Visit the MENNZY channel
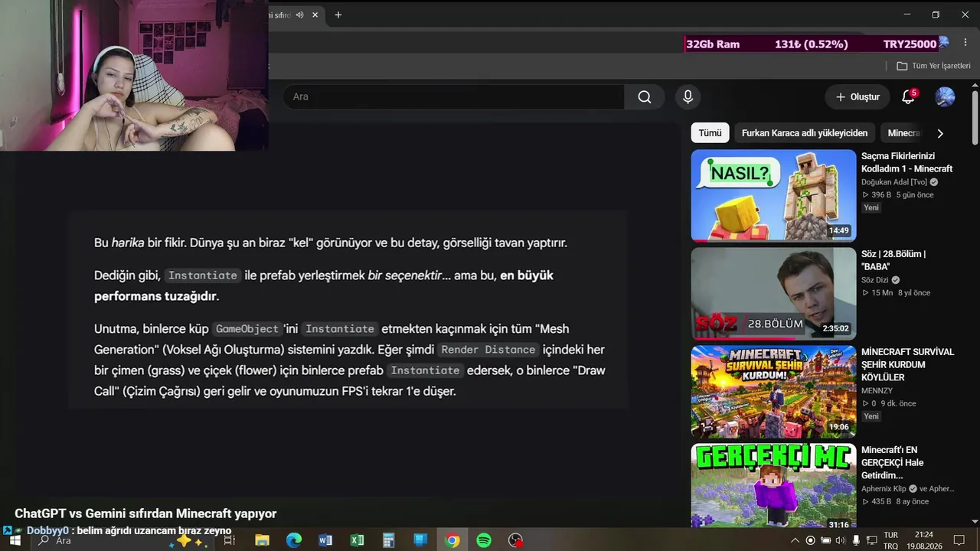 click(x=877, y=390)
